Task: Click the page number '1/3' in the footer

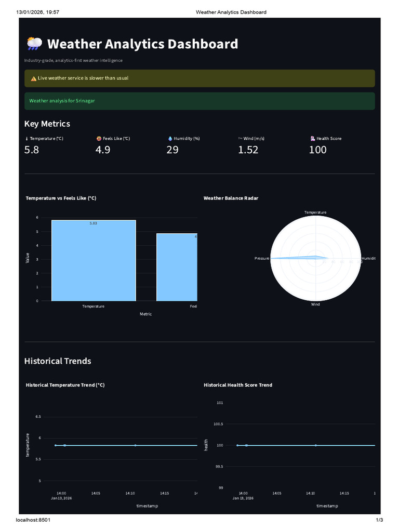Action: tap(380, 520)
